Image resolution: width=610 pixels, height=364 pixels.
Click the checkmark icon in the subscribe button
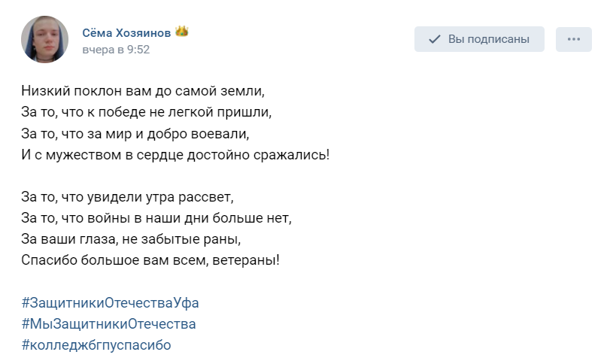tap(435, 39)
